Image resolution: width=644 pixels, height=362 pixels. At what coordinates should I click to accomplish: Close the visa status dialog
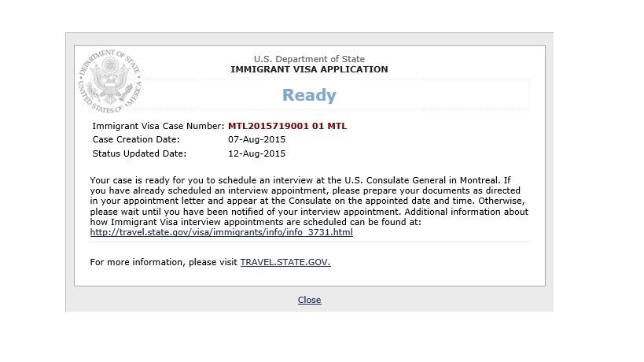309,300
